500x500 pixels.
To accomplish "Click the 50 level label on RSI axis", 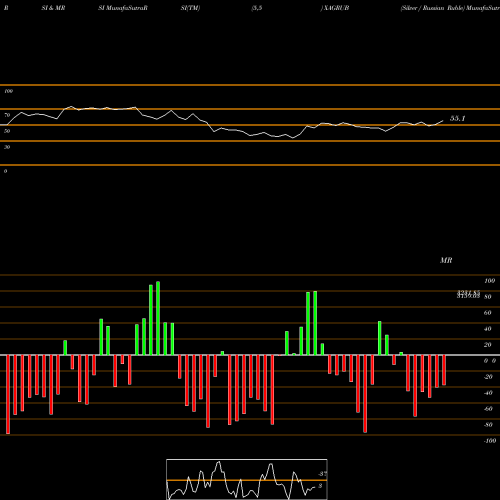I will pyautogui.click(x=7, y=131).
